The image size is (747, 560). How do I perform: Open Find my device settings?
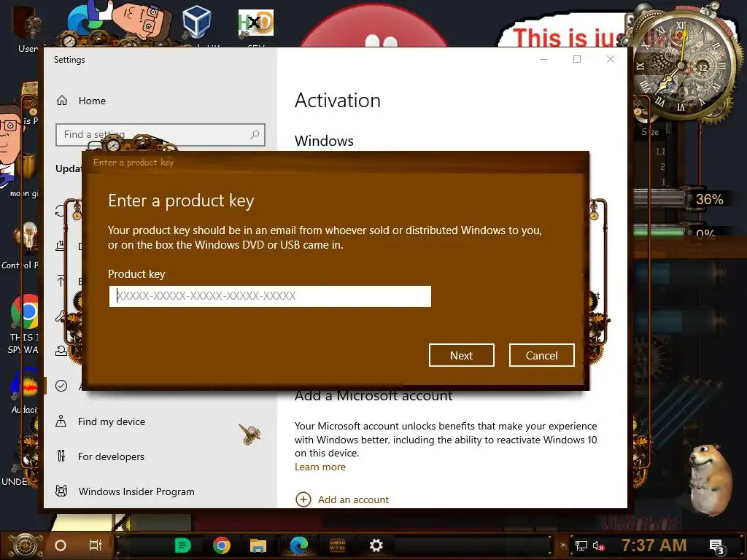click(111, 421)
